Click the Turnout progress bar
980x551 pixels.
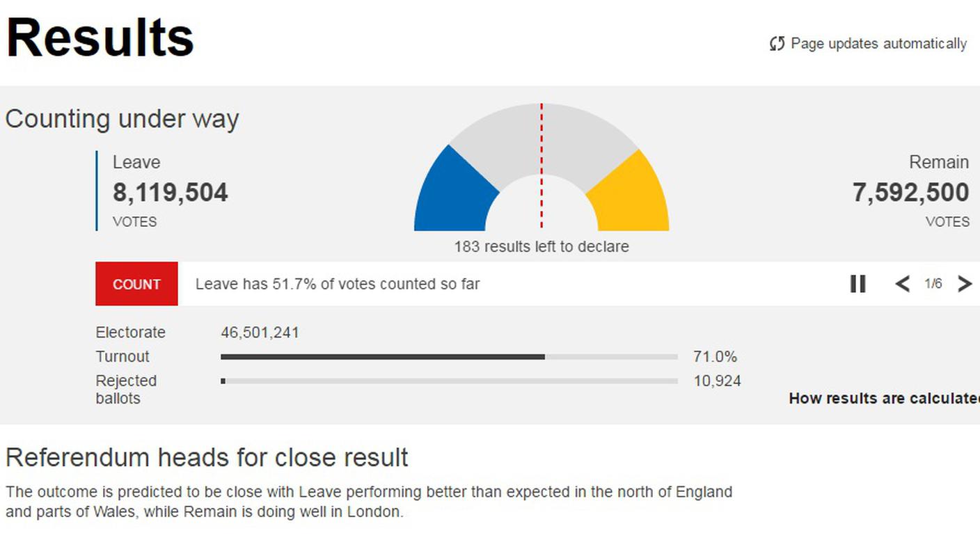[x=449, y=357]
